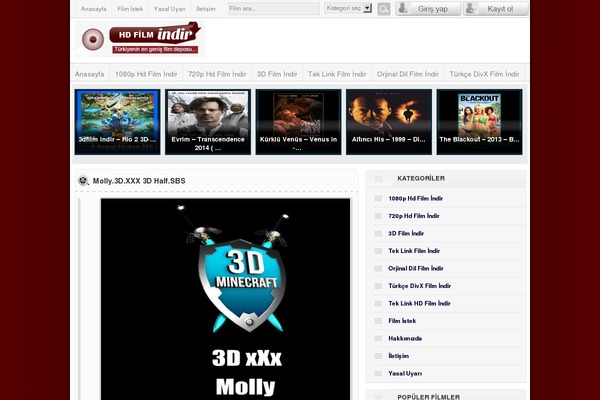Select the Türkçe DivX Film İndir navigation tab
600x400 pixels.
pos(484,74)
